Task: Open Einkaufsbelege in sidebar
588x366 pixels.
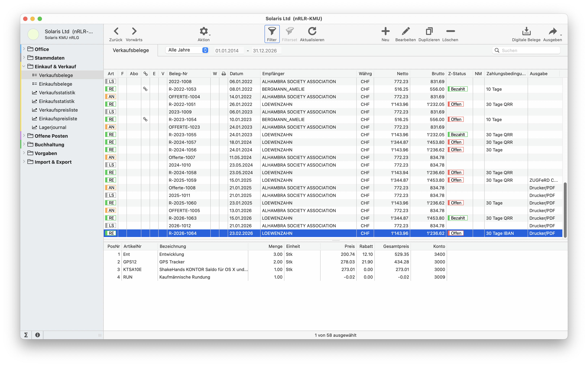Action: 55,84
